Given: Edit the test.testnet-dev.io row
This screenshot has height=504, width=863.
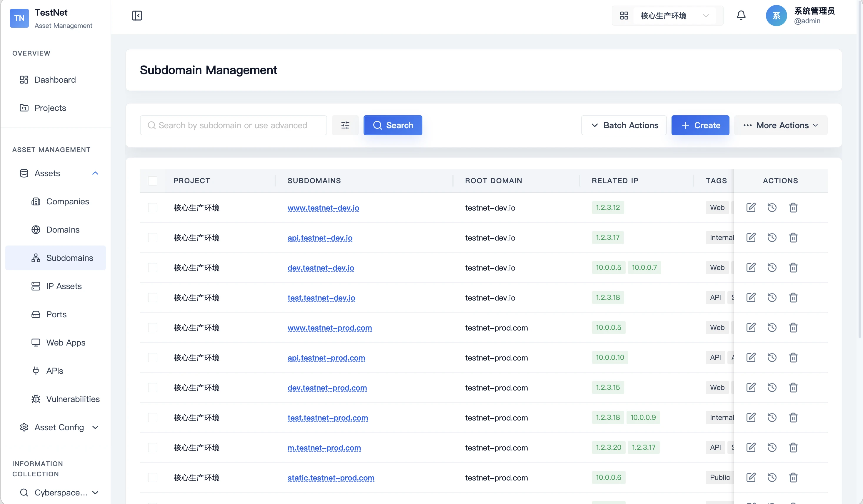Looking at the screenshot, I should coord(751,298).
